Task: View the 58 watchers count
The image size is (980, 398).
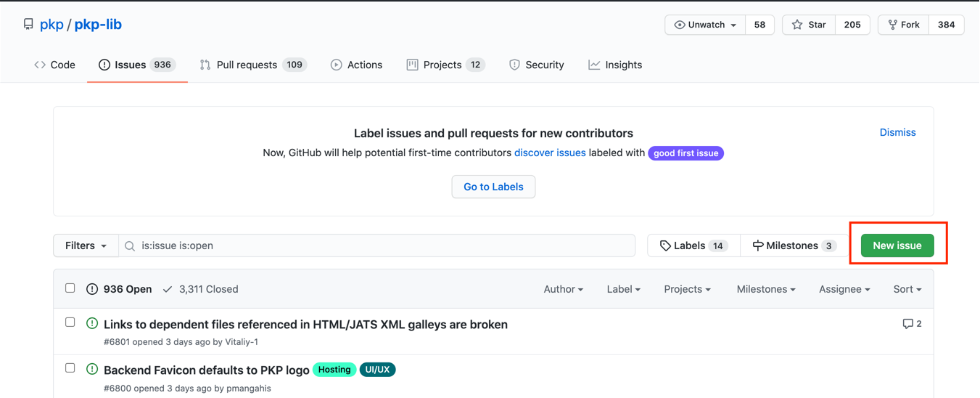Action: 759,25
